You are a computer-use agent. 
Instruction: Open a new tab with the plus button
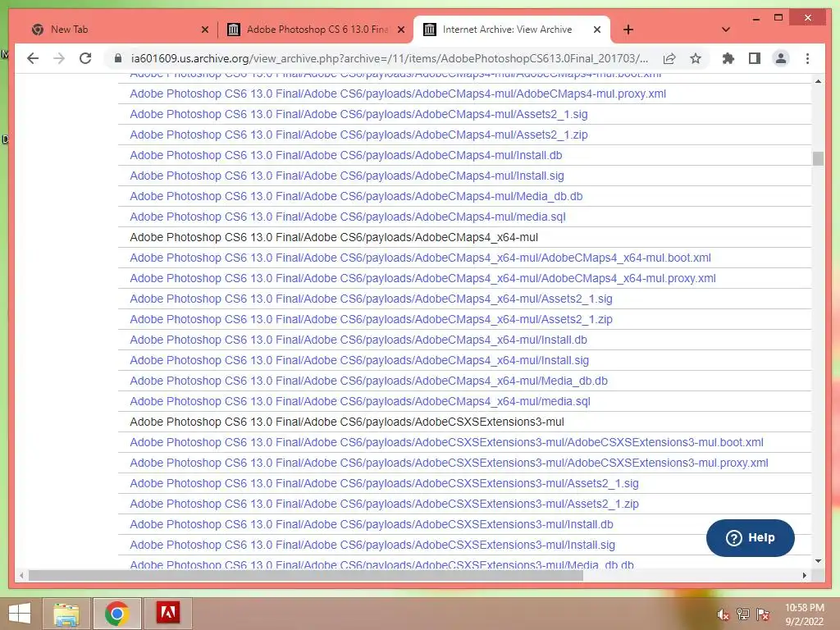[628, 30]
